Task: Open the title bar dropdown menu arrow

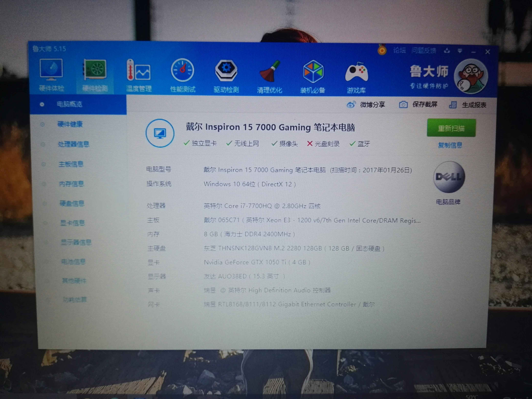Action: pyautogui.click(x=460, y=51)
